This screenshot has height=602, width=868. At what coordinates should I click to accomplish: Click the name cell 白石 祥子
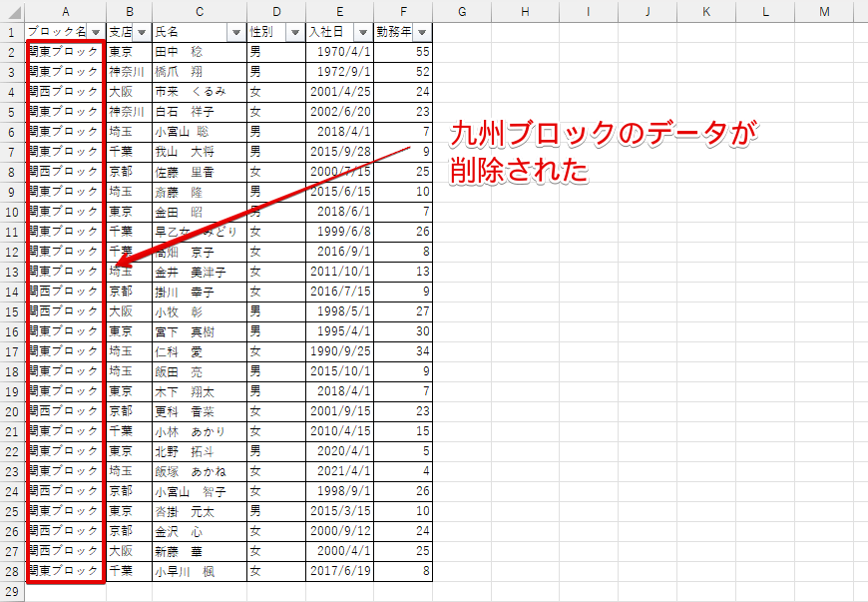pyautogui.click(x=200, y=112)
